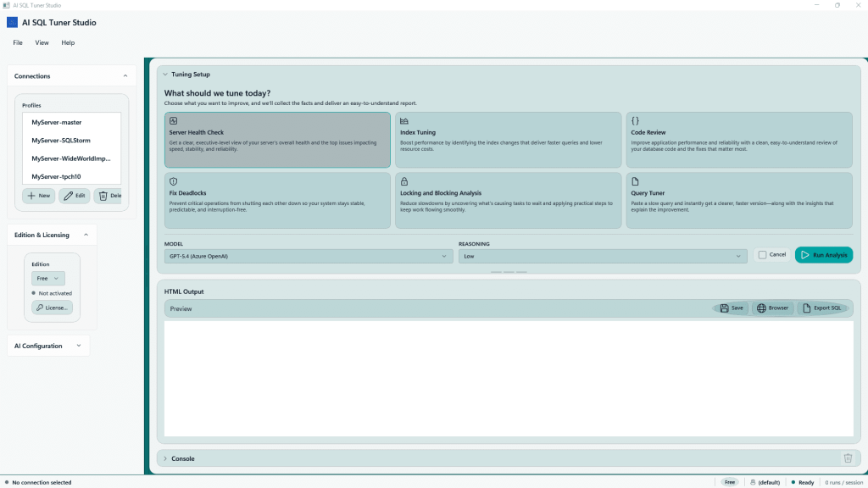Create a New connection profile
Viewport: 868px width, 488px height.
click(39, 196)
